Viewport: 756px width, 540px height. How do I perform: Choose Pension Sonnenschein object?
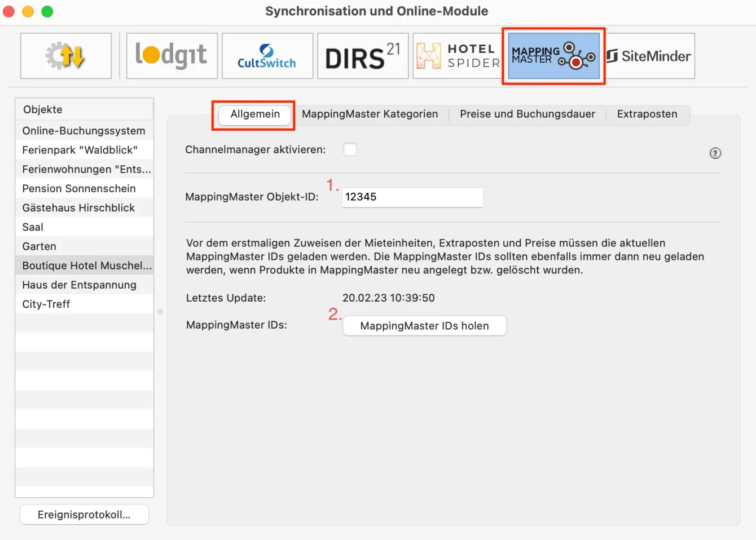tap(84, 188)
